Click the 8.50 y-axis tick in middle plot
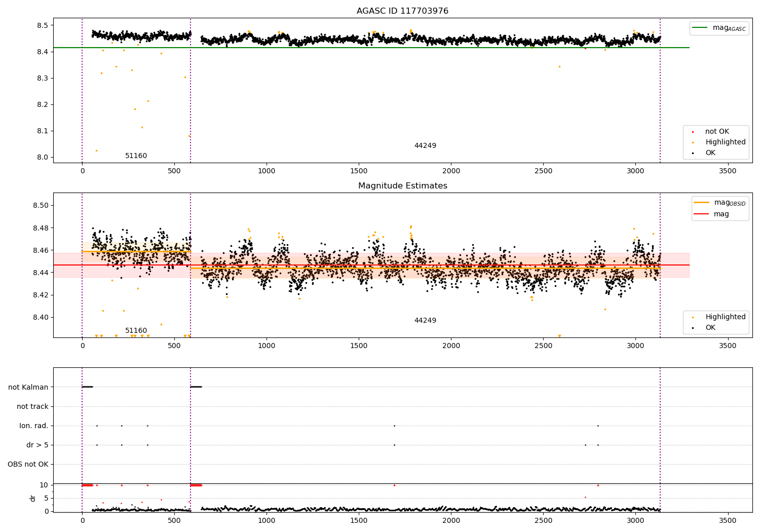760x532 pixels. pos(41,206)
